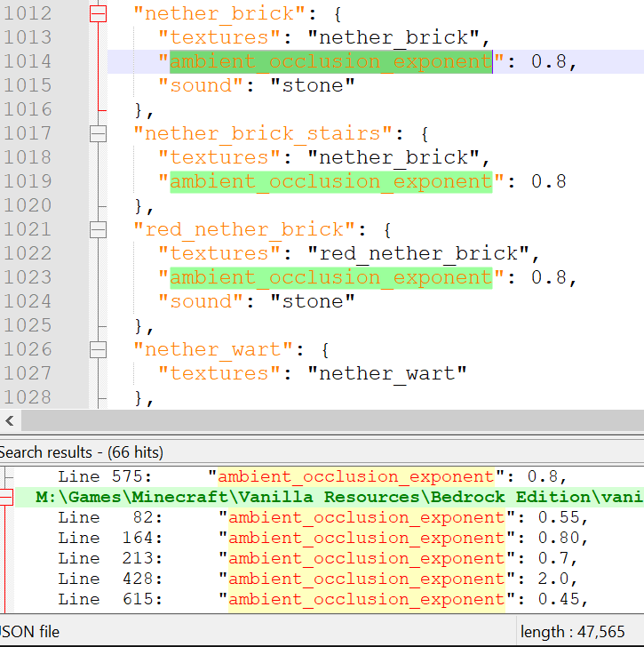Collapse the nether_brick fold marker
Viewport: 644px width, 647px height.
pyautogui.click(x=98, y=13)
